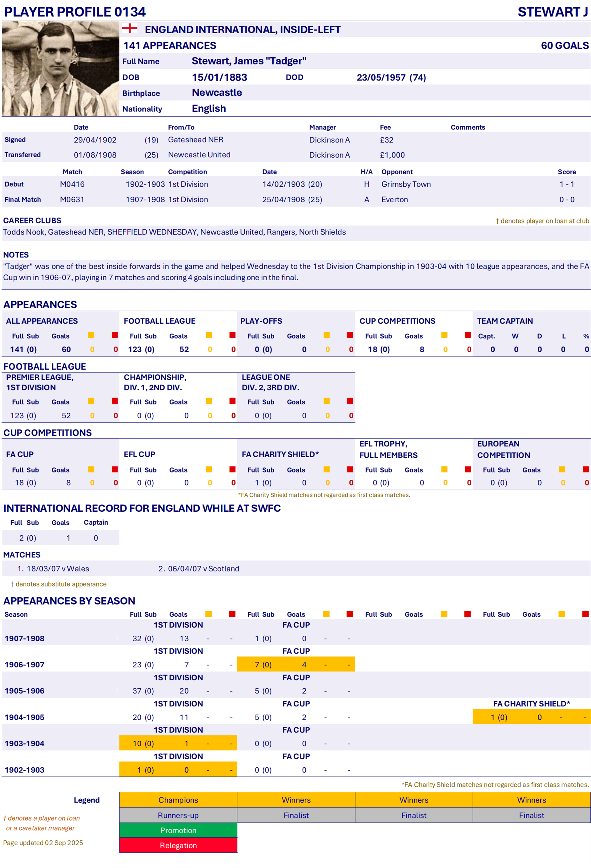The height and width of the screenshot is (868, 591).
Task: Click the red Relegation legend box
Action: (x=178, y=846)
